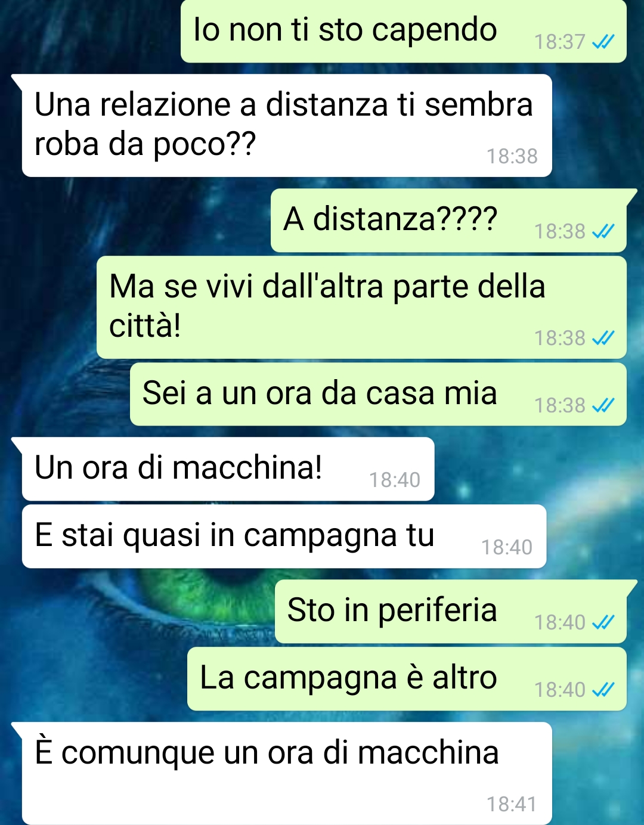Select the 'Un ora di macchina!' message
The height and width of the screenshot is (825, 644).
(x=228, y=469)
